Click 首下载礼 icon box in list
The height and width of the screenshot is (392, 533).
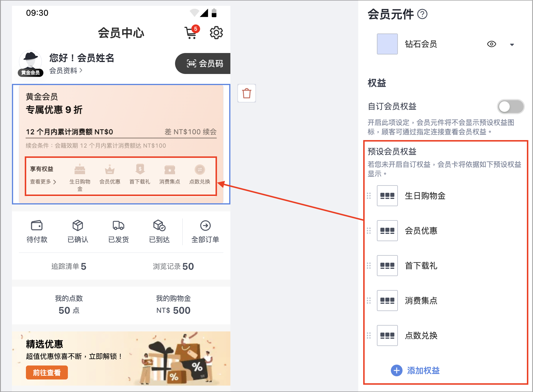click(387, 266)
